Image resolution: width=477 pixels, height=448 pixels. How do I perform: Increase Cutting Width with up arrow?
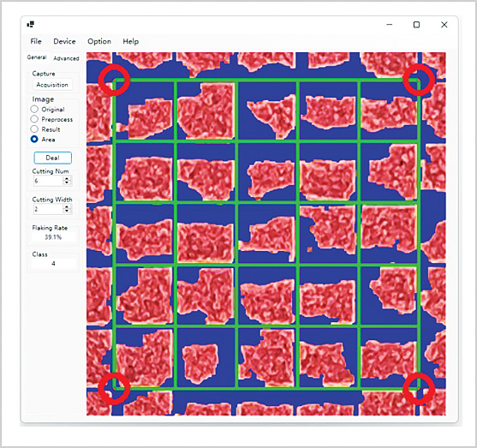tap(67, 207)
